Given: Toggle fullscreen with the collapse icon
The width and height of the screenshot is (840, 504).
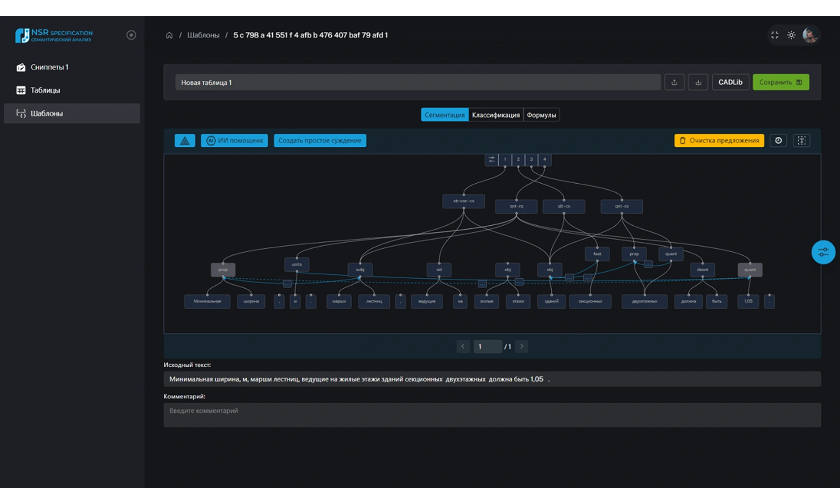Looking at the screenshot, I should click(x=775, y=35).
